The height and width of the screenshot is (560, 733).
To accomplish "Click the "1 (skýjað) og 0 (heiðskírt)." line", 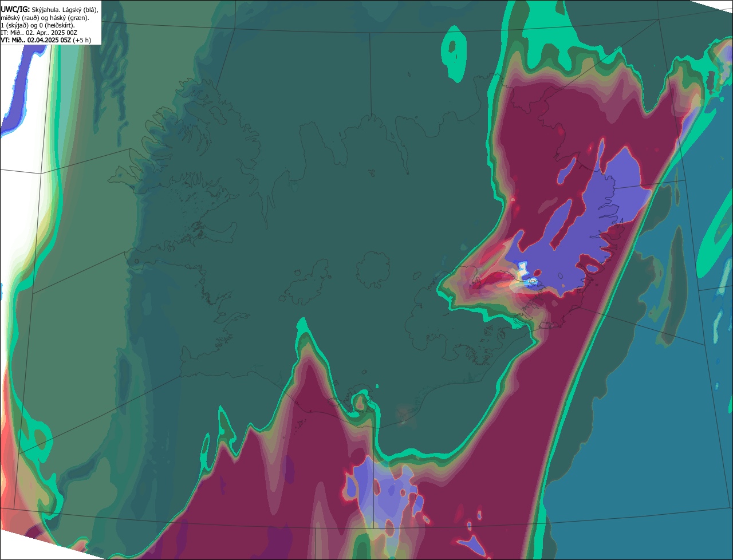I will (38, 25).
